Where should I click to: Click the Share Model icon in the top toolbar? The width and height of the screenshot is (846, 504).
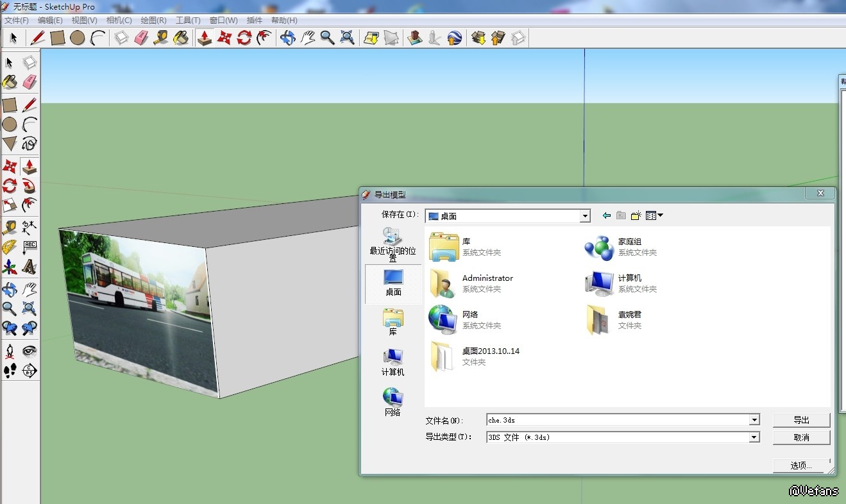tap(498, 38)
